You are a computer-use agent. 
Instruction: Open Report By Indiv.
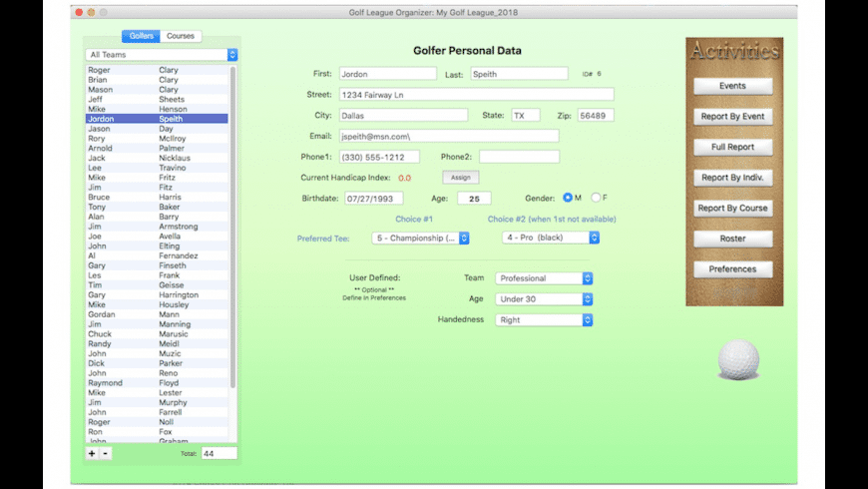tap(733, 178)
